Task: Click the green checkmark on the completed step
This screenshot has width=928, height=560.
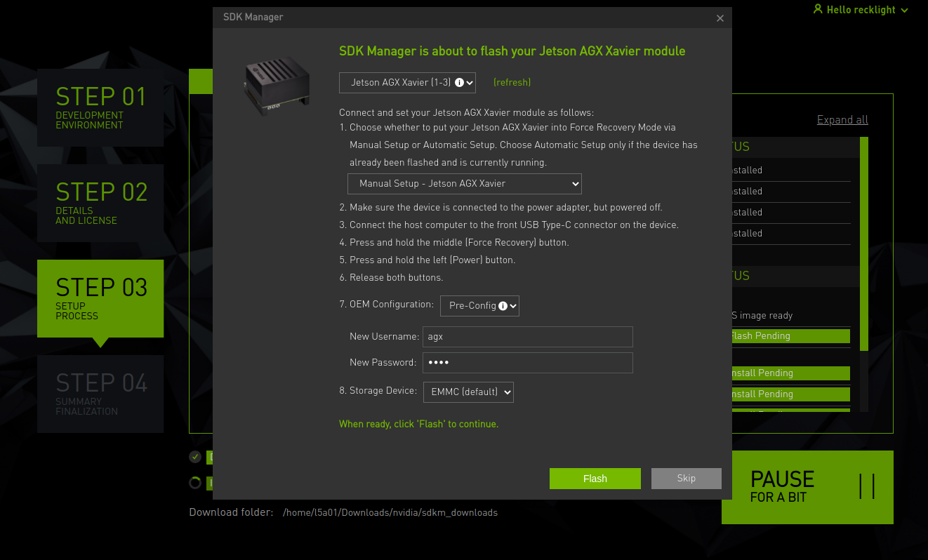Action: tap(194, 457)
